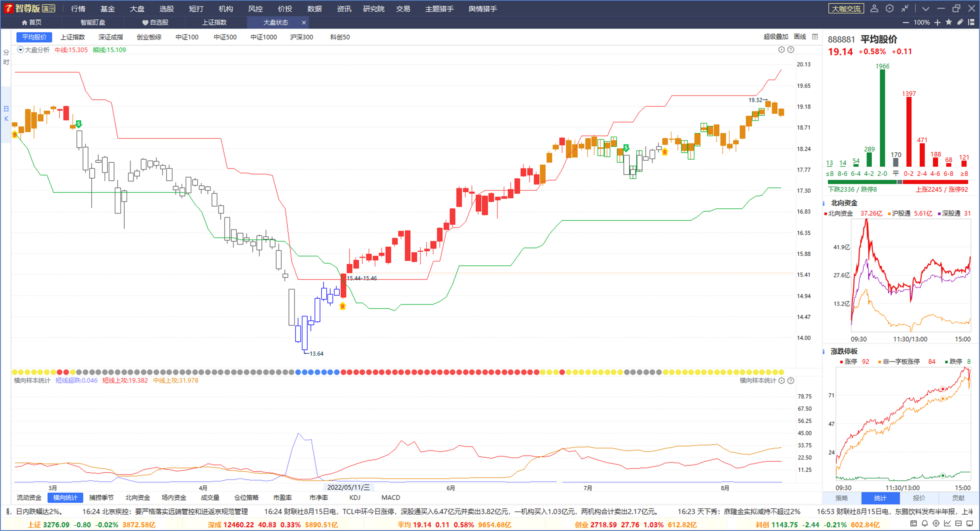Click the red 1397 distribution bar

click(x=909, y=132)
